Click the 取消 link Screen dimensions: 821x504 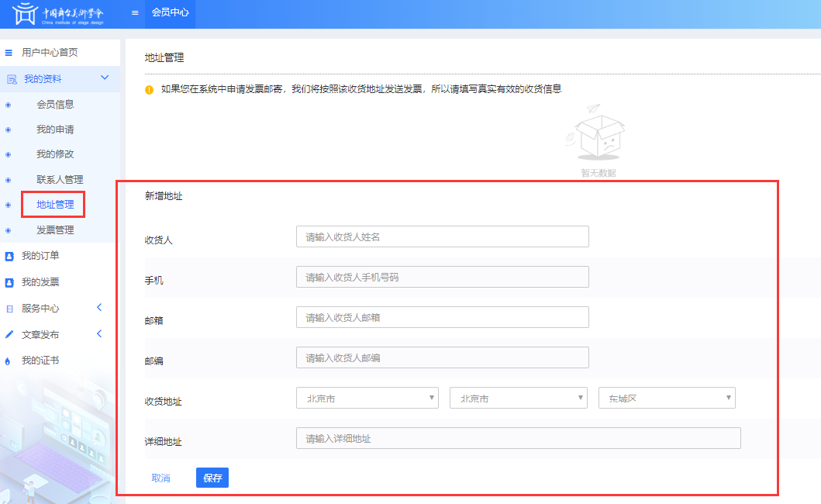(161, 478)
